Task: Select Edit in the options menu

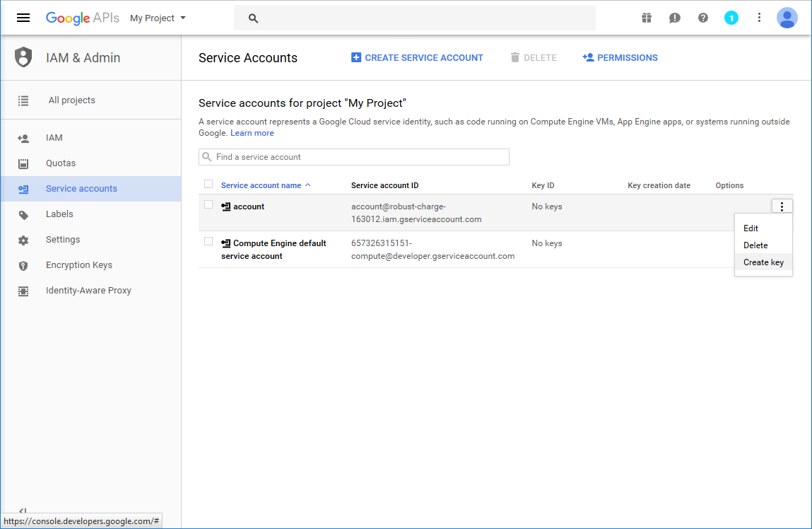Action: tap(751, 228)
